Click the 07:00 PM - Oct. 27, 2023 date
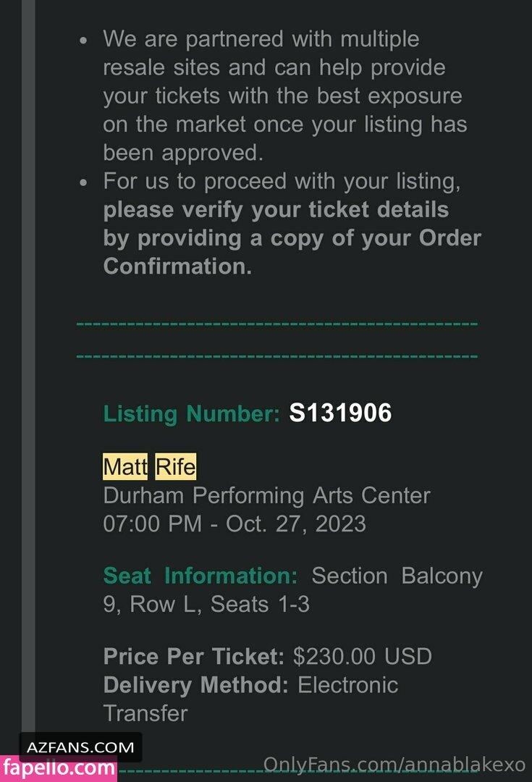 point(235,524)
